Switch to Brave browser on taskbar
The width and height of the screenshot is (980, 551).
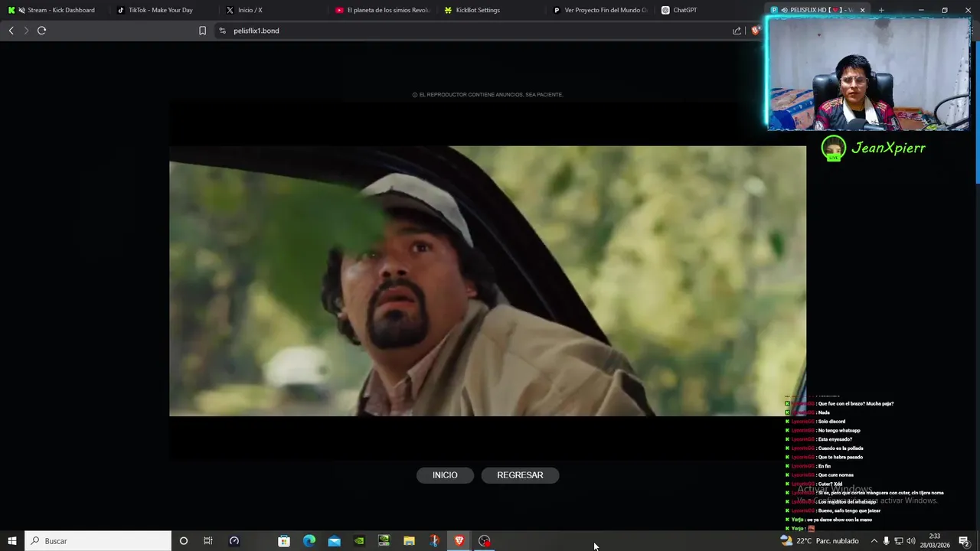point(459,541)
